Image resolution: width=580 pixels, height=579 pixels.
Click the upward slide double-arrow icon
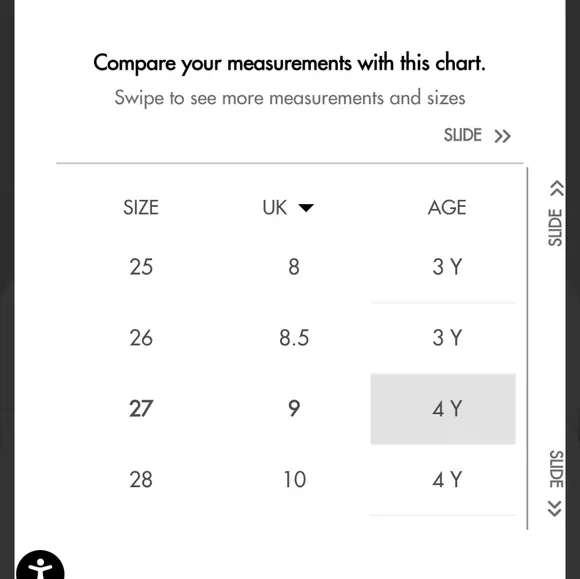pos(556,189)
